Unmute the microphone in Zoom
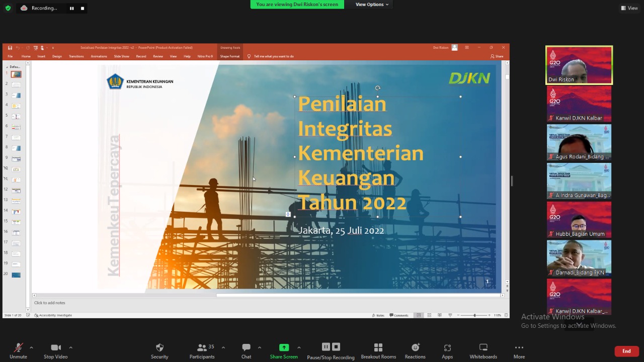 pos(18,351)
